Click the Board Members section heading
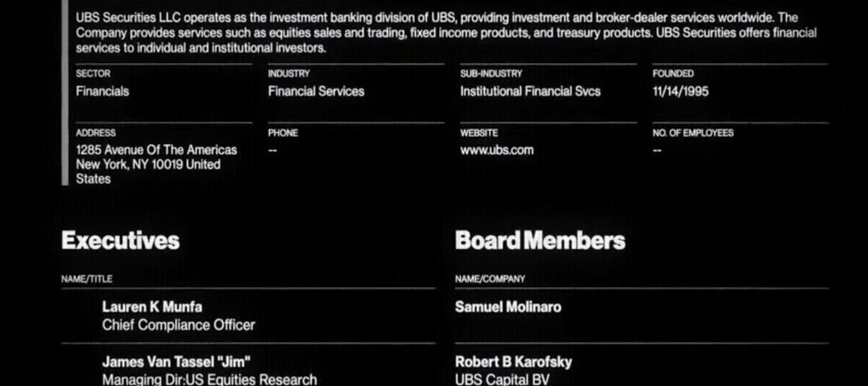Screen dimensions: 868x386 [x=540, y=240]
